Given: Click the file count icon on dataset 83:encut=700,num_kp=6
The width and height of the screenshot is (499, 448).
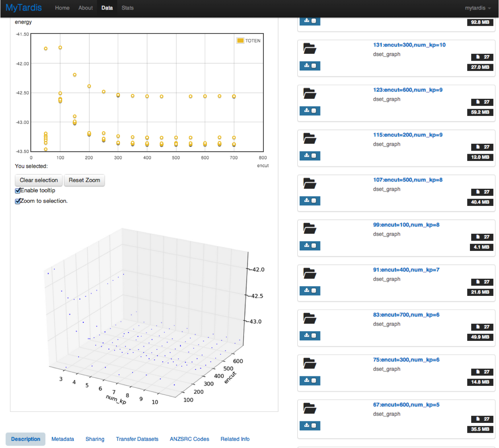Looking at the screenshot, I should [x=478, y=327].
